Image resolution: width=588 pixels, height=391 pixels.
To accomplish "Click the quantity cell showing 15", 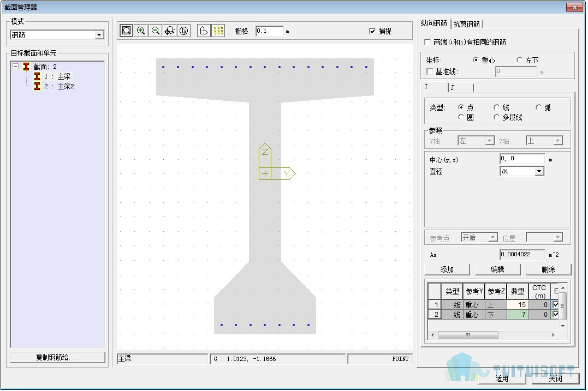I will [518, 304].
